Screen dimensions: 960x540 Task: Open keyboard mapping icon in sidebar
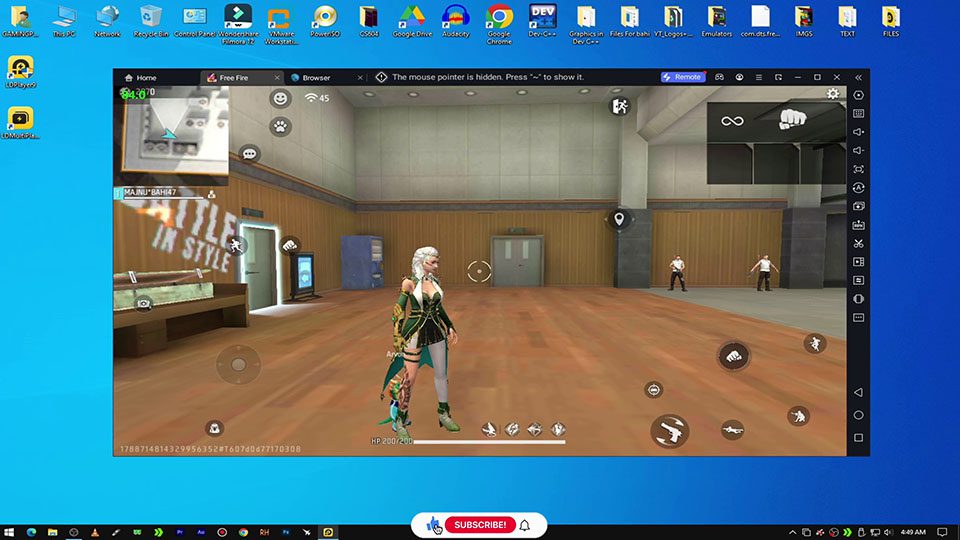[x=858, y=113]
